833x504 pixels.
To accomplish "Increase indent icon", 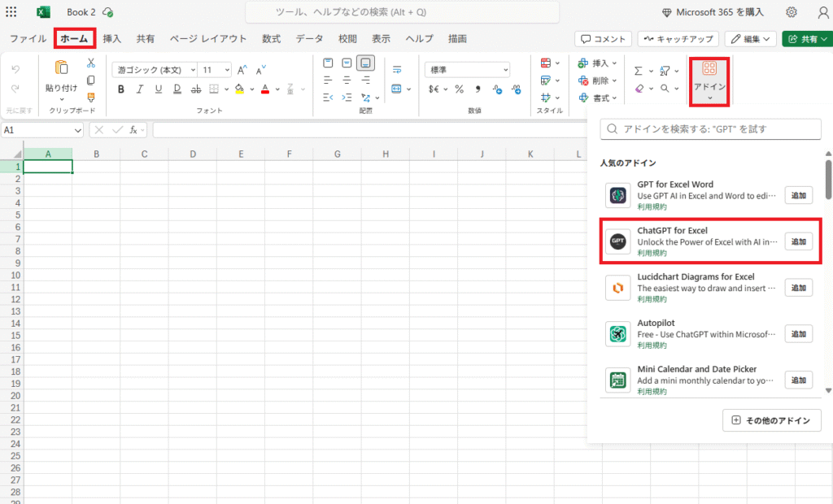I will 347,98.
